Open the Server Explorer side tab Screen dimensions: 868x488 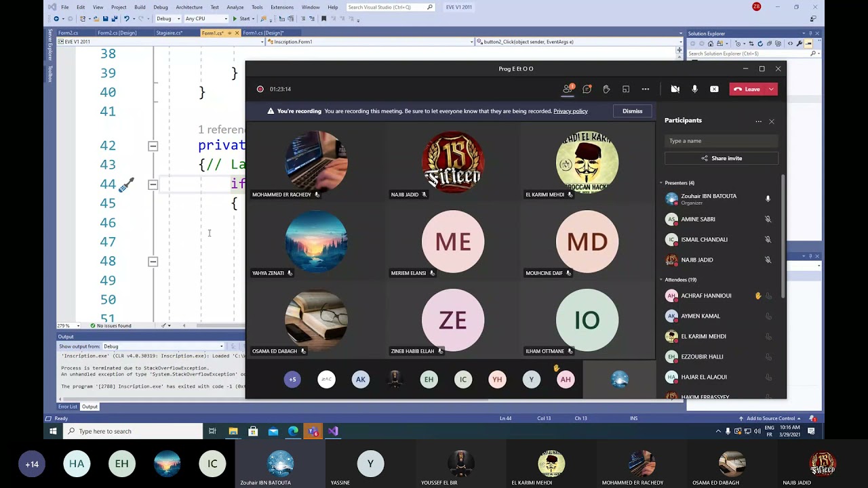pos(50,46)
